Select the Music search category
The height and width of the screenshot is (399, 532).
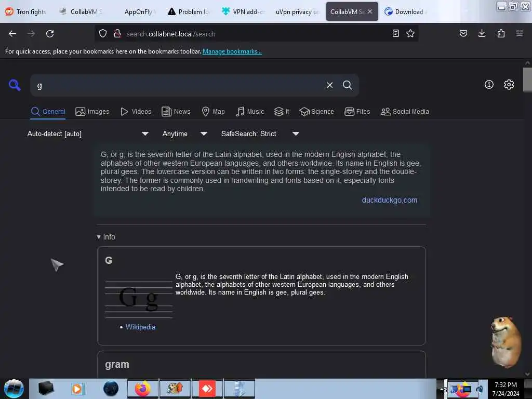coord(250,112)
